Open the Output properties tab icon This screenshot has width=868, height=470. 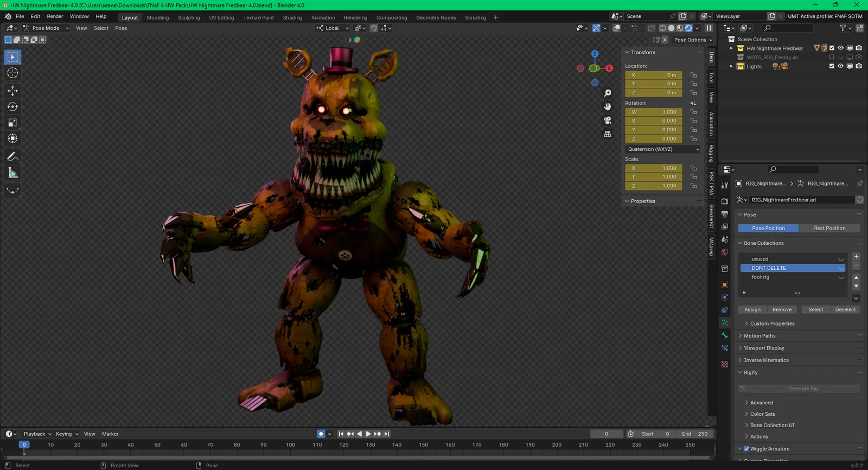[725, 214]
